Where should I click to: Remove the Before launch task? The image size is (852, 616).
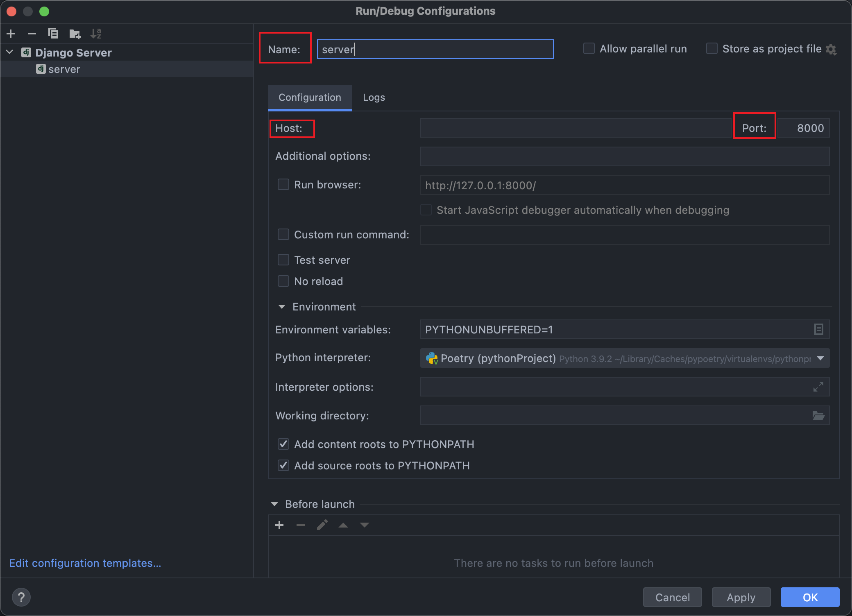point(301,525)
